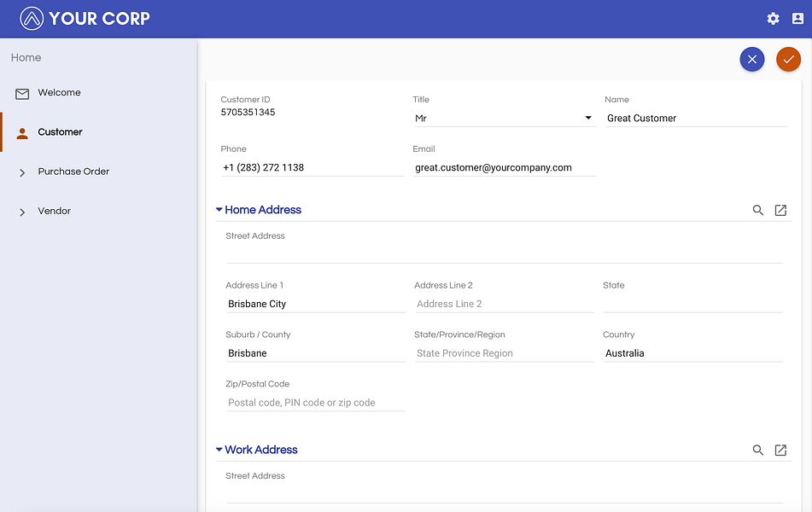This screenshot has height=512, width=812.
Task: Edit the Email address field
Action: tap(505, 167)
